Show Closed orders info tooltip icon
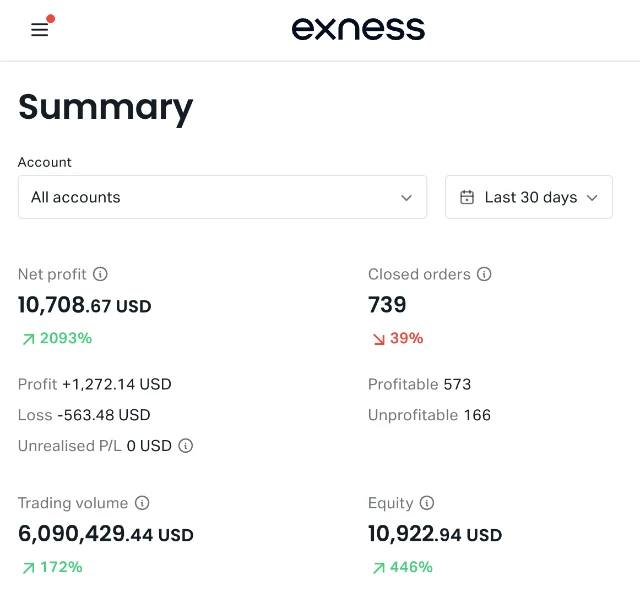Screen dimensions: 640x593 484,274
